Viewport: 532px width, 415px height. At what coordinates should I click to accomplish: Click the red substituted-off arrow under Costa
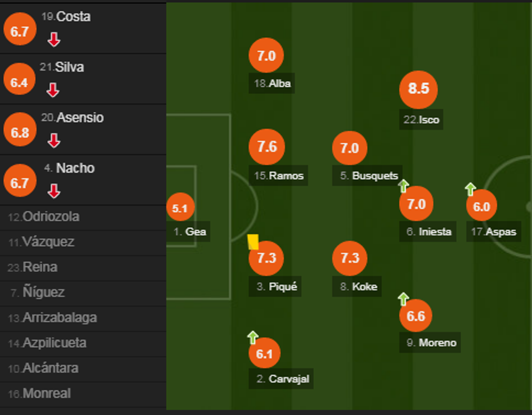point(53,40)
